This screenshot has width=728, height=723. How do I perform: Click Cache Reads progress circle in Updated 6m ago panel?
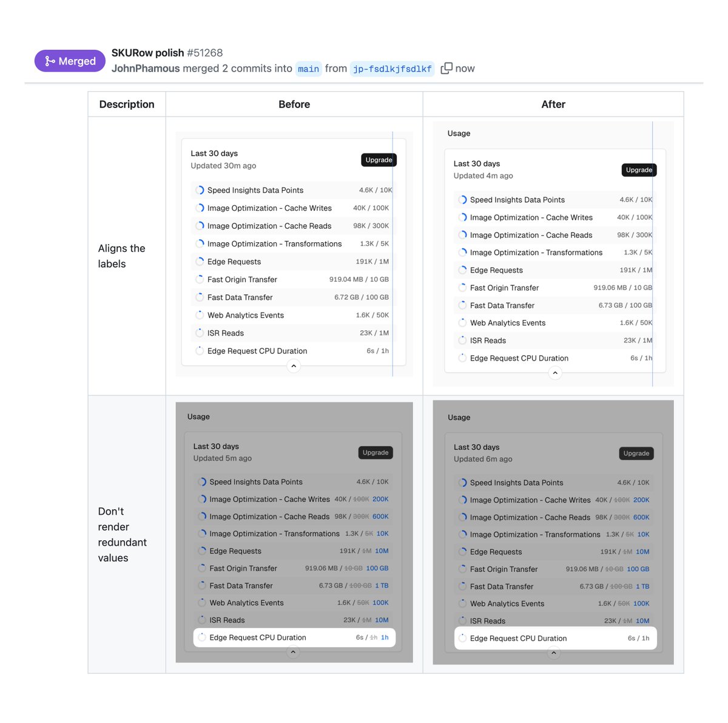click(462, 517)
